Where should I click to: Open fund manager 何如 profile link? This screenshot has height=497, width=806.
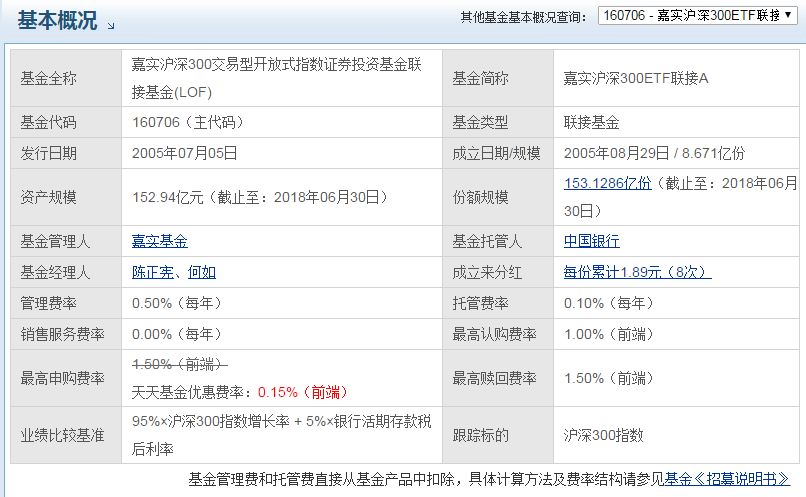202,272
